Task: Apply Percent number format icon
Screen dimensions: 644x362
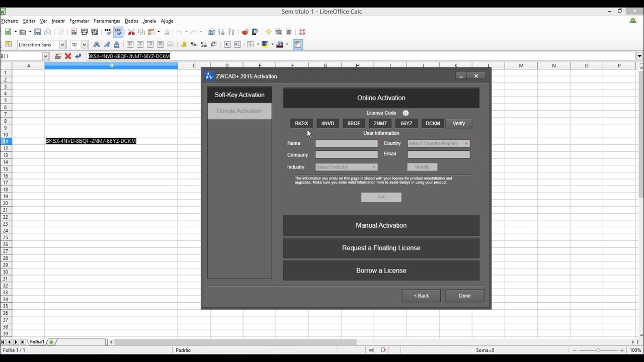Action: point(194,45)
